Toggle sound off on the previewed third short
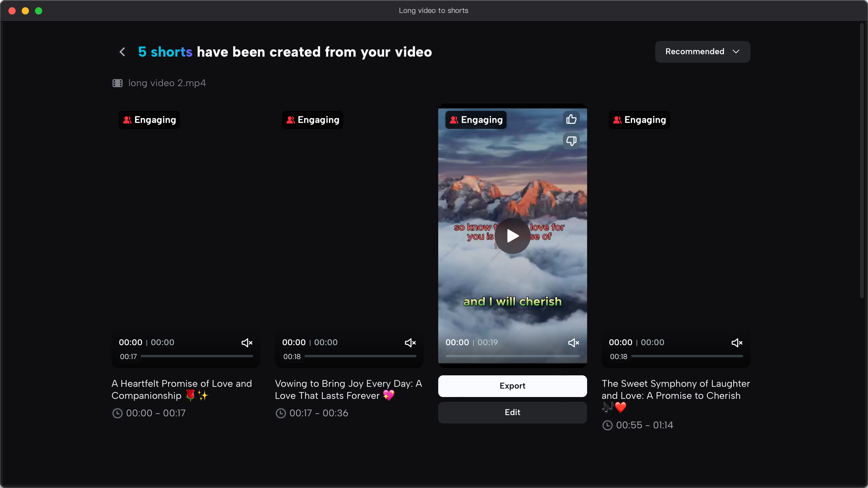Image resolution: width=868 pixels, height=488 pixels. tap(574, 343)
